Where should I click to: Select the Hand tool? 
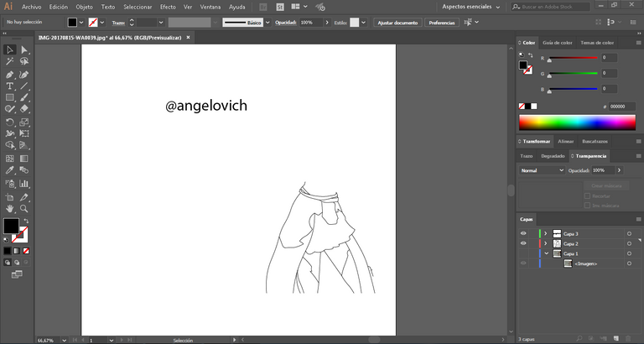click(10, 208)
